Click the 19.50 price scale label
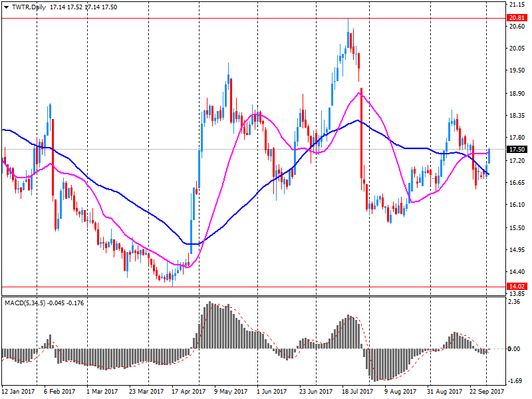 click(x=517, y=70)
